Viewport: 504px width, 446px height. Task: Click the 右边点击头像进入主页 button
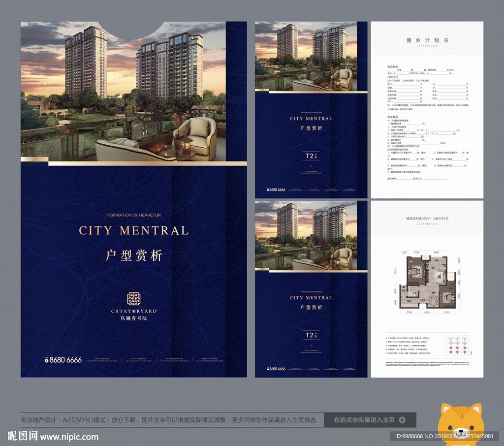click(x=370, y=420)
